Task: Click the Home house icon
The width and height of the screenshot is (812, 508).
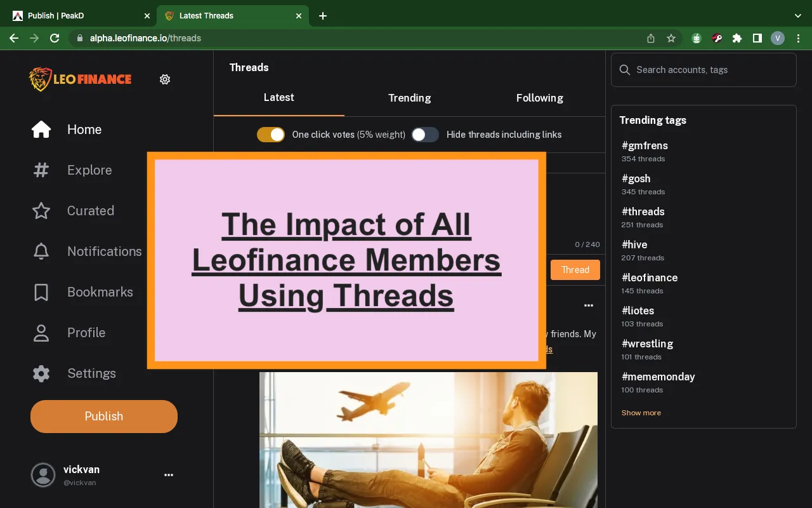Action: [41, 130]
